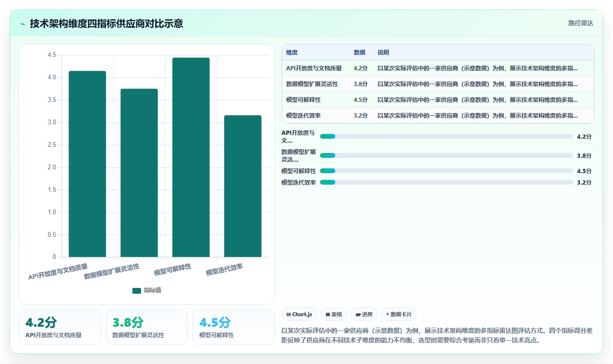Screen dimensions: 613x364
Task: Click the 3.2分 cell in table
Action: (361, 116)
